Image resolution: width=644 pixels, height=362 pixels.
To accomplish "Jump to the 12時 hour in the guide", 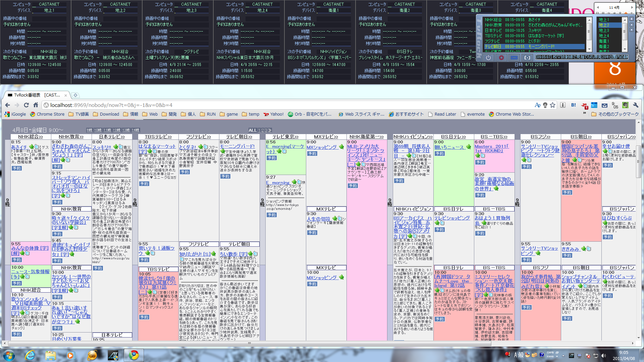I will point(117,130).
